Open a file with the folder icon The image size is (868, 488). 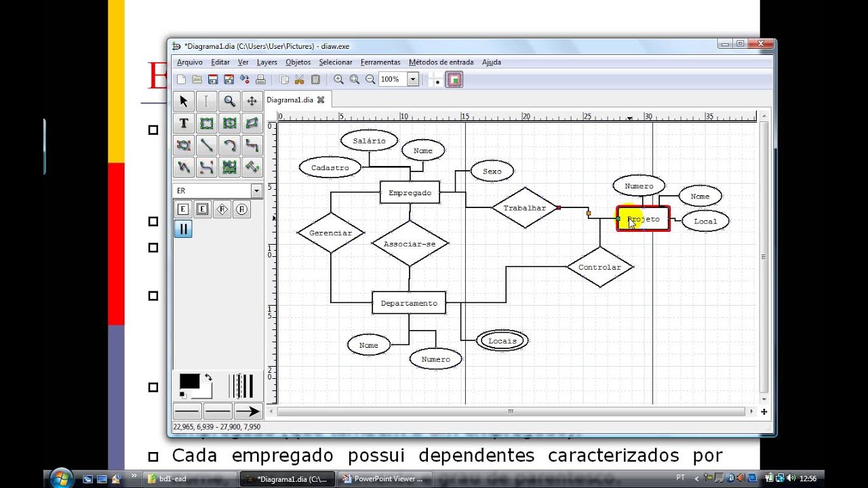[197, 79]
